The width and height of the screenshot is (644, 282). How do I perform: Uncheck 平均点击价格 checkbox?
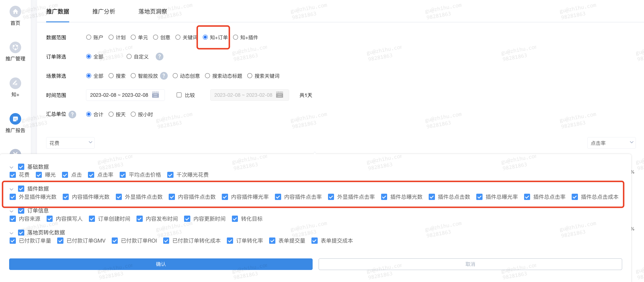(123, 175)
